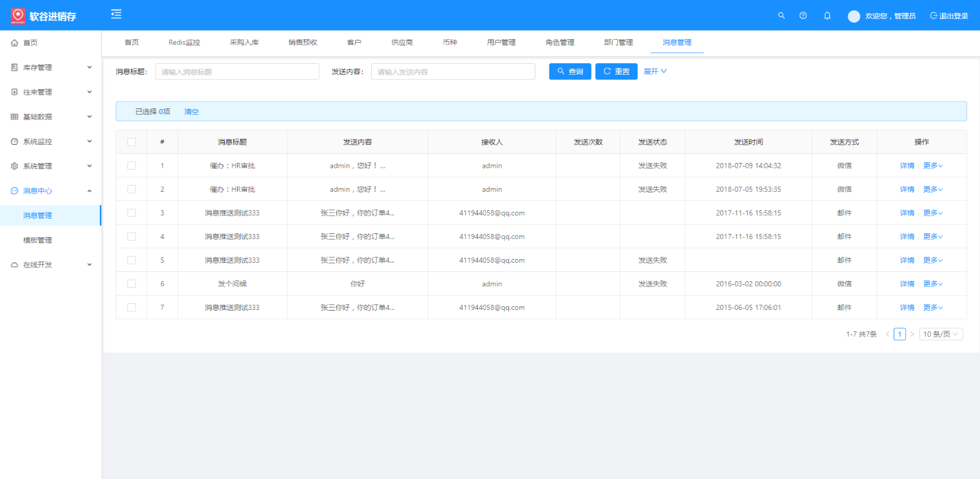Click the 软谷进销存 logo icon
The height and width of the screenshot is (479, 980).
click(x=18, y=16)
